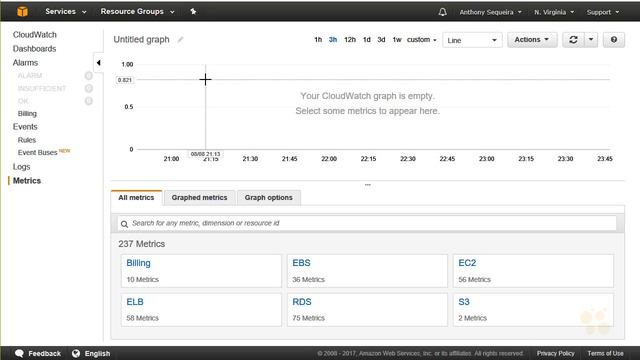Click the Feedback speech bubble icon
This screenshot has height=360, width=640.
pos(19,353)
